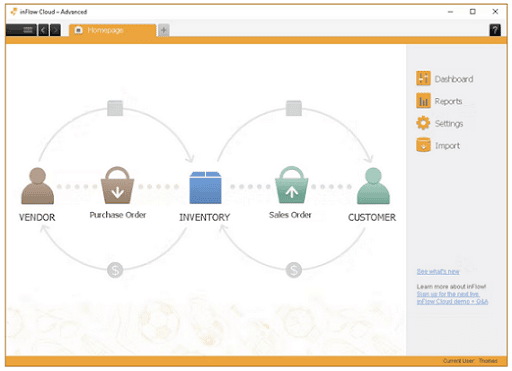512x371 pixels.
Task: Click dollar icon below Purchase Order
Action: 115,270
